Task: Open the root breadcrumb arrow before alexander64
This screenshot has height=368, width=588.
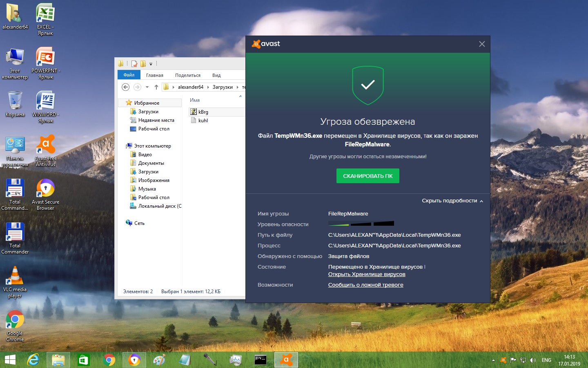Action: pos(174,87)
